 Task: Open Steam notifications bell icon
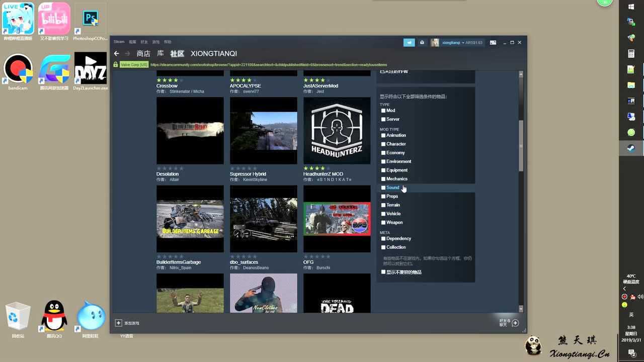422,43
